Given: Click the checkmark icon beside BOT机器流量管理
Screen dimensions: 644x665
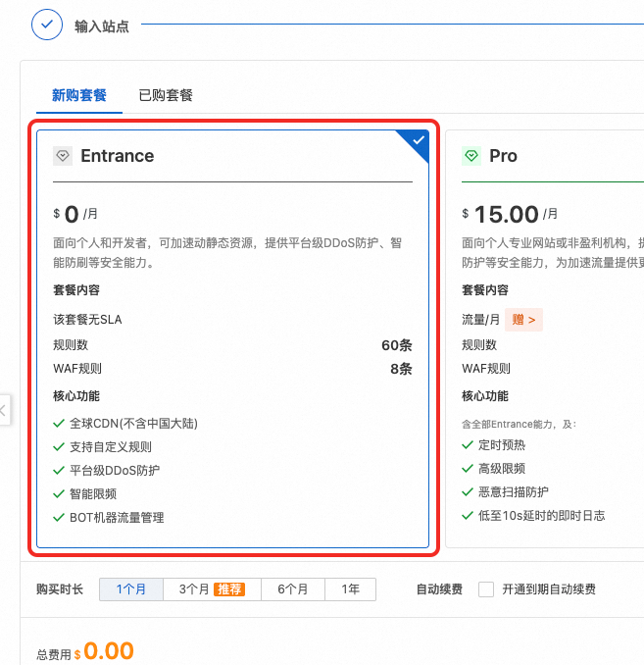Looking at the screenshot, I should tap(60, 518).
